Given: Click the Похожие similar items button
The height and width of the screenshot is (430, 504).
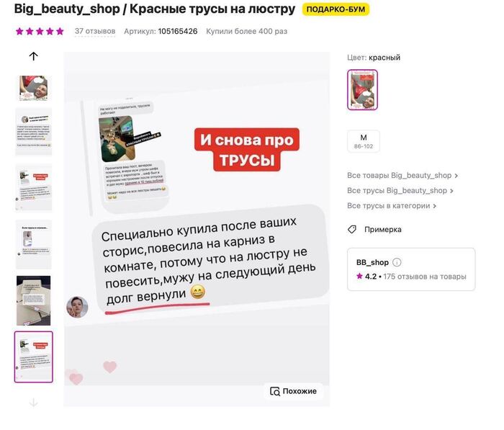Looking at the screenshot, I should tap(293, 391).
